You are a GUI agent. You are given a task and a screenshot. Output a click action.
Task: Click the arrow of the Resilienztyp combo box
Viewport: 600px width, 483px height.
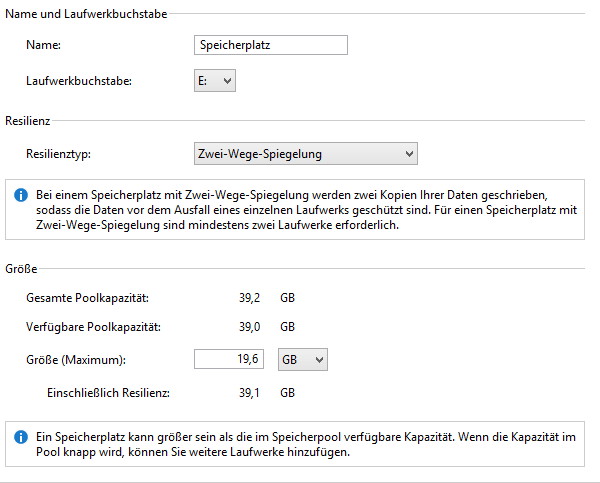click(409, 154)
